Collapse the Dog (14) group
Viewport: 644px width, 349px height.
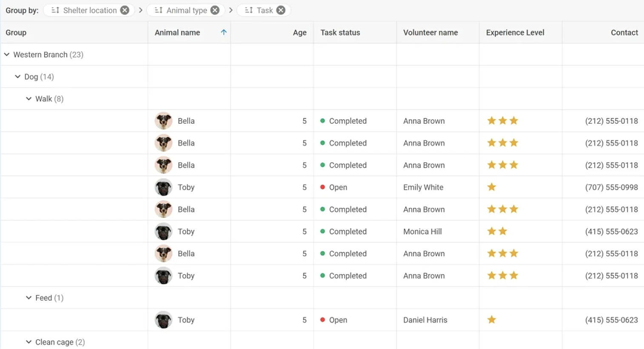(x=17, y=77)
